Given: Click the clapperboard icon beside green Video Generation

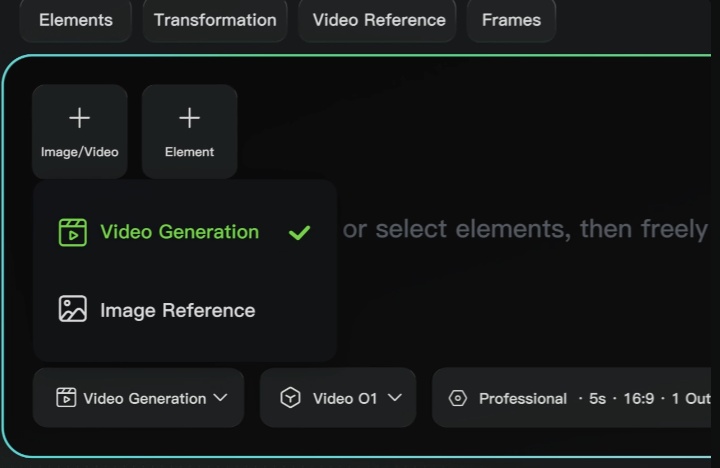Looking at the screenshot, I should pos(73,232).
